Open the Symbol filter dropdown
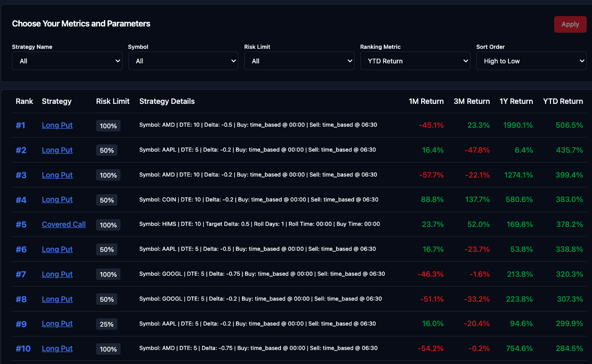This screenshot has height=364, width=592. coord(183,61)
